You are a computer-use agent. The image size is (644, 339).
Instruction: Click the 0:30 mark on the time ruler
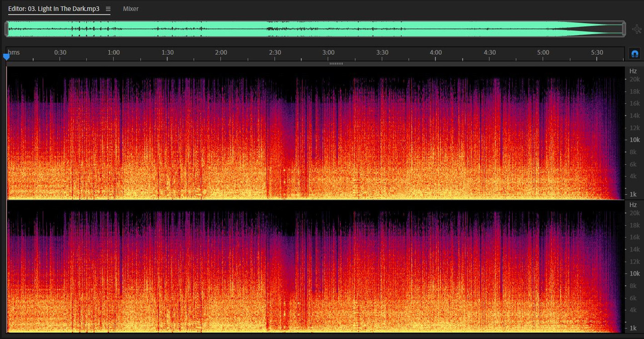tap(60, 52)
